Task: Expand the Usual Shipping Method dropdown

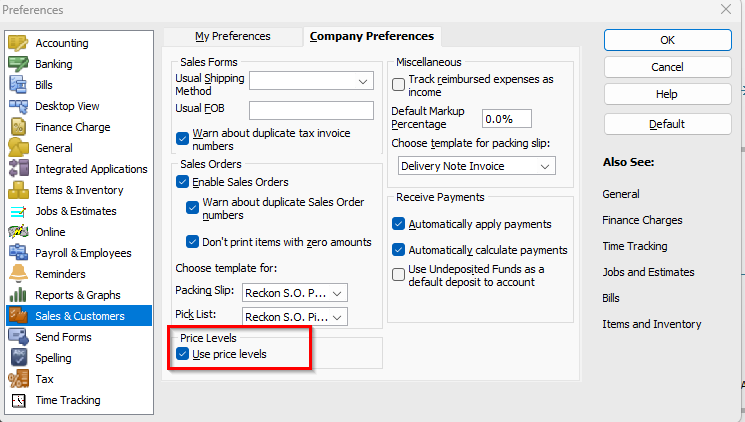Action: 311,81
